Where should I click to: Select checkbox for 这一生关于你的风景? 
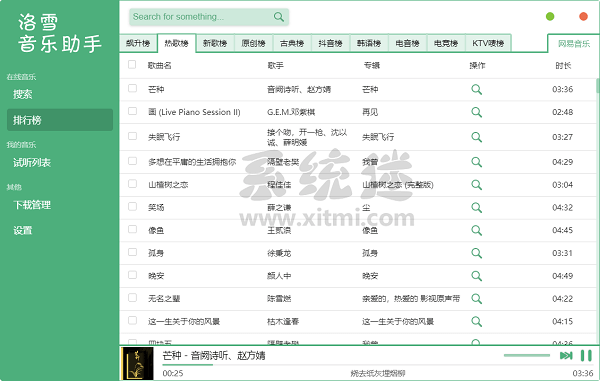coord(132,320)
